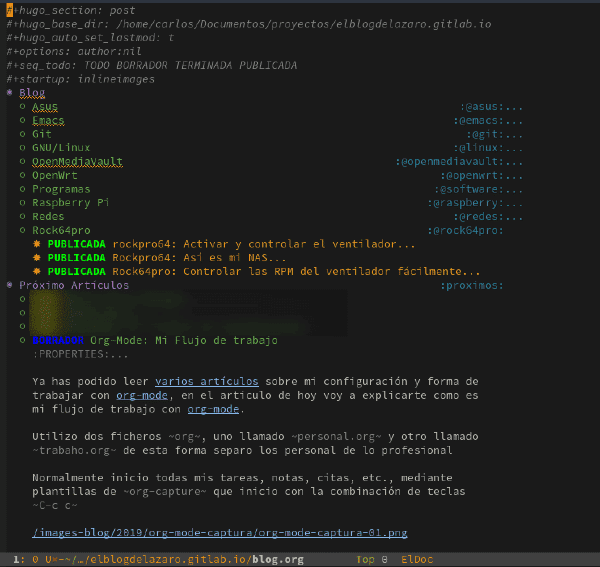Screen dimensions: 600x567
Task: Open 'Rock64pro: Controlar las RPM del ventilador' entry
Action: (296, 272)
